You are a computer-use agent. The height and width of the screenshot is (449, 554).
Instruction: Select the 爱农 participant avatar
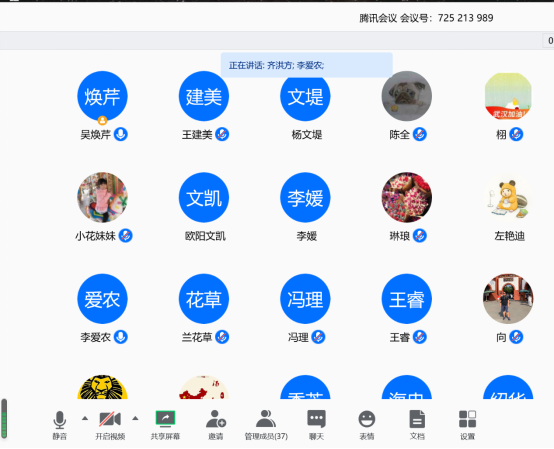coord(102,299)
